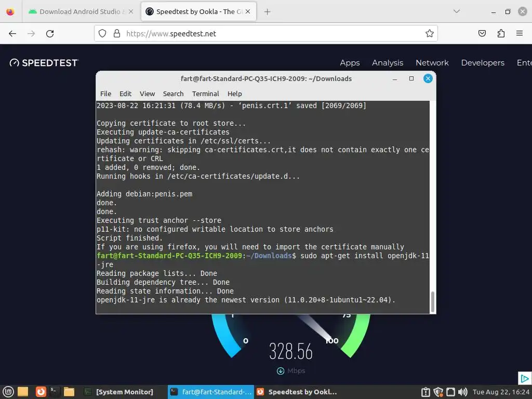Image resolution: width=532 pixels, height=399 pixels.
Task: Open the Firefox hamburger application menu
Action: 520,33
